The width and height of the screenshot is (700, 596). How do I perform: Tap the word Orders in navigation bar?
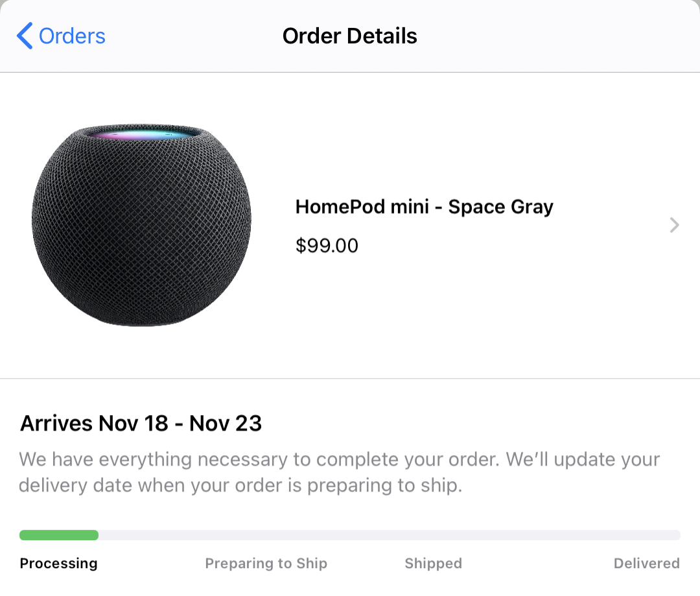72,36
